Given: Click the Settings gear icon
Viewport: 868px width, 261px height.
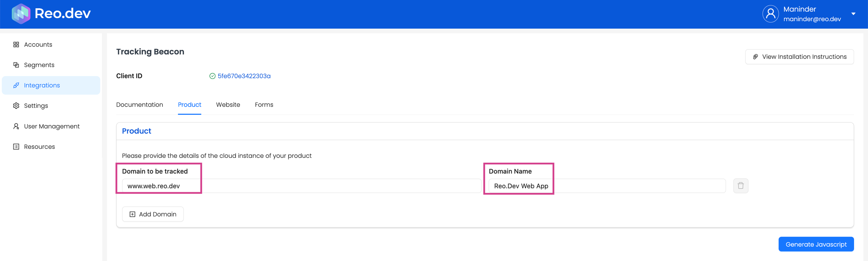Looking at the screenshot, I should click(x=16, y=106).
